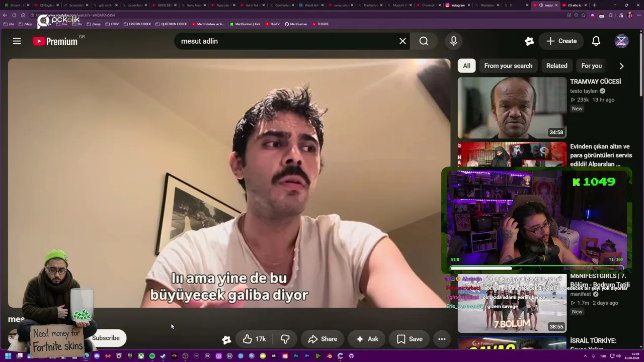Image resolution: width=644 pixels, height=362 pixels.
Task: Click the main video player
Action: click(x=229, y=183)
